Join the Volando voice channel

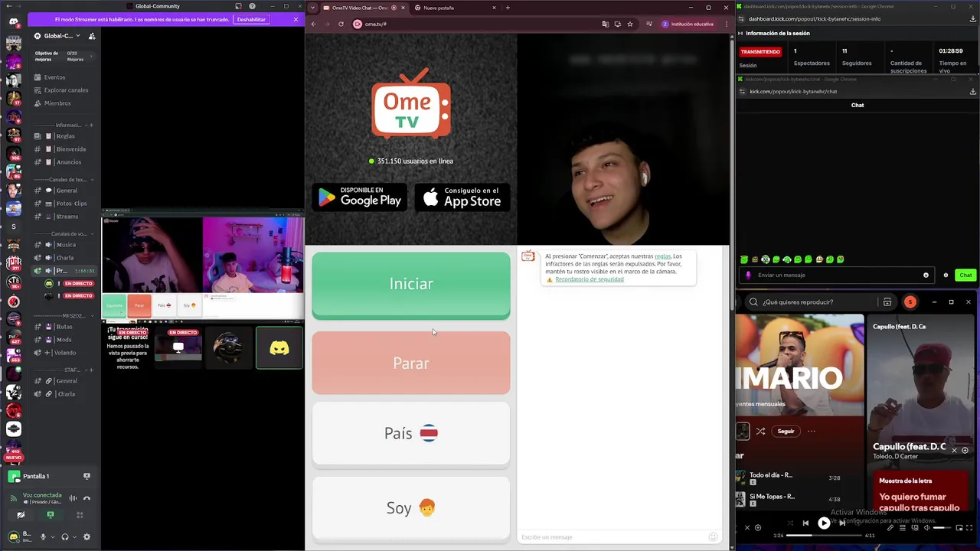pyautogui.click(x=65, y=353)
